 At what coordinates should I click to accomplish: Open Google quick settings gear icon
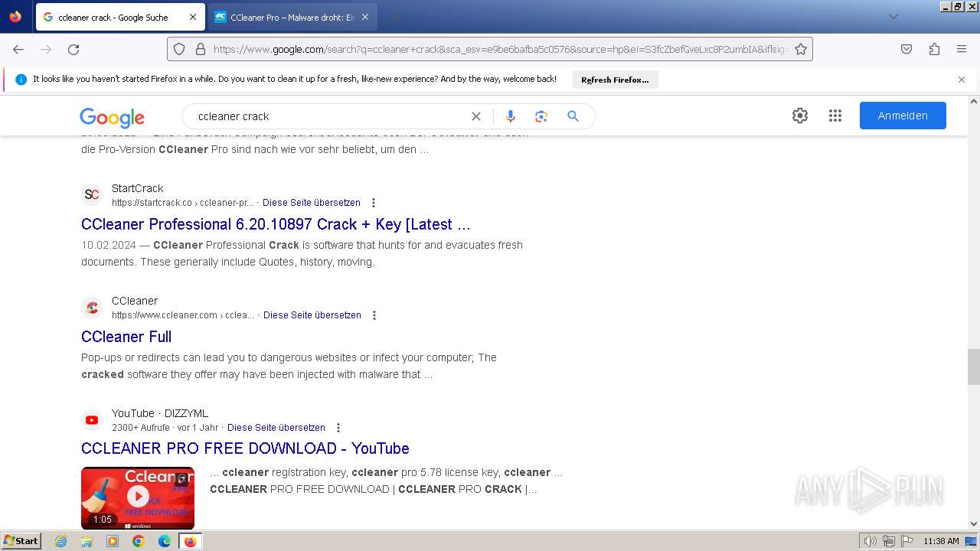coord(800,116)
